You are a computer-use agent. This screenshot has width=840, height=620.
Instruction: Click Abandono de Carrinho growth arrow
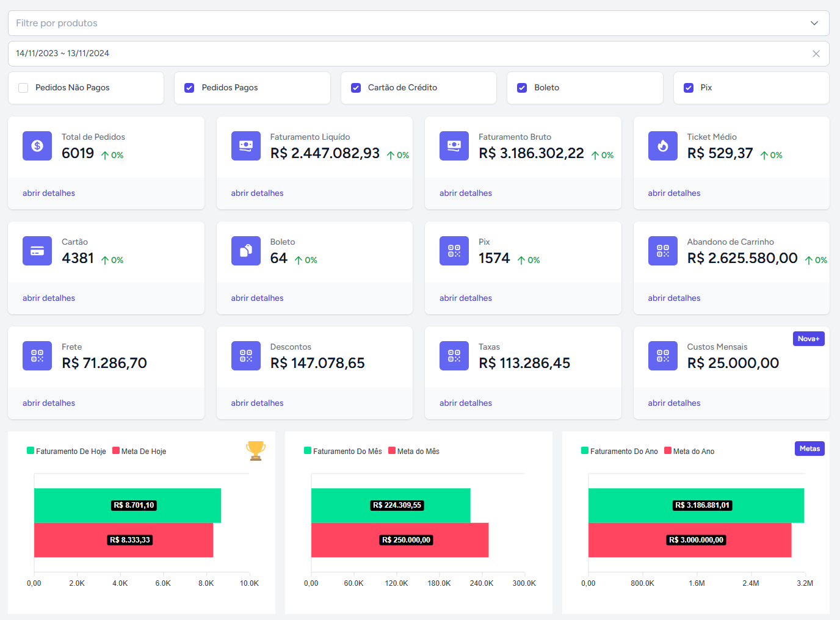(809, 261)
